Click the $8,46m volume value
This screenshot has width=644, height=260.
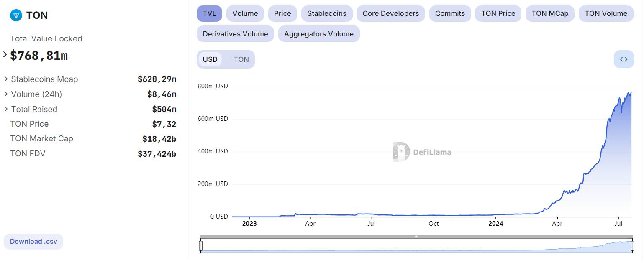pyautogui.click(x=162, y=94)
